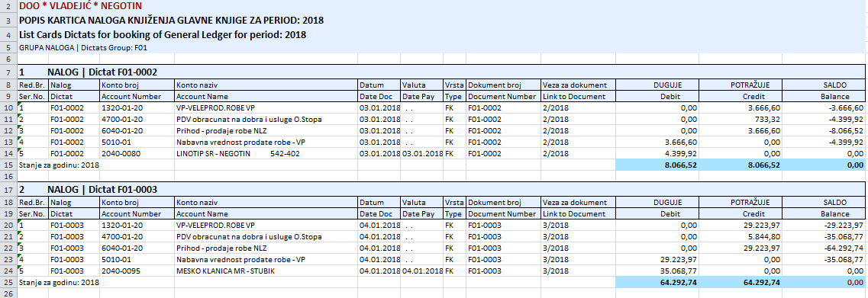The width and height of the screenshot is (868, 298).
Task: Click the balance cell showing -8.066,52
Action: (823, 131)
